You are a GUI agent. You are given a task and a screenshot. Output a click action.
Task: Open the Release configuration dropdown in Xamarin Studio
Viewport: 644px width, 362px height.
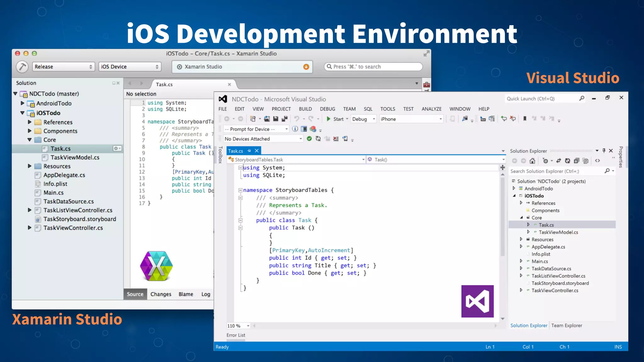63,67
